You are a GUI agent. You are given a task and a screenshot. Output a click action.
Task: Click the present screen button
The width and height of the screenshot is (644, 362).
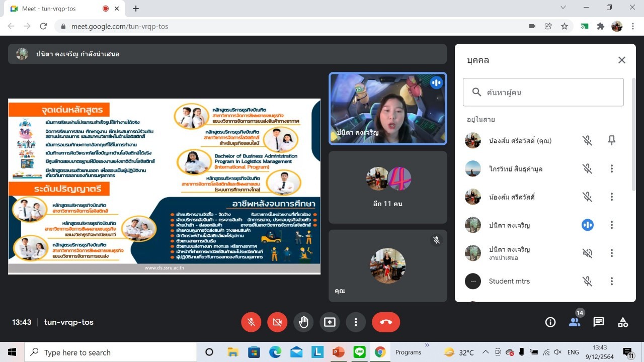click(x=330, y=322)
